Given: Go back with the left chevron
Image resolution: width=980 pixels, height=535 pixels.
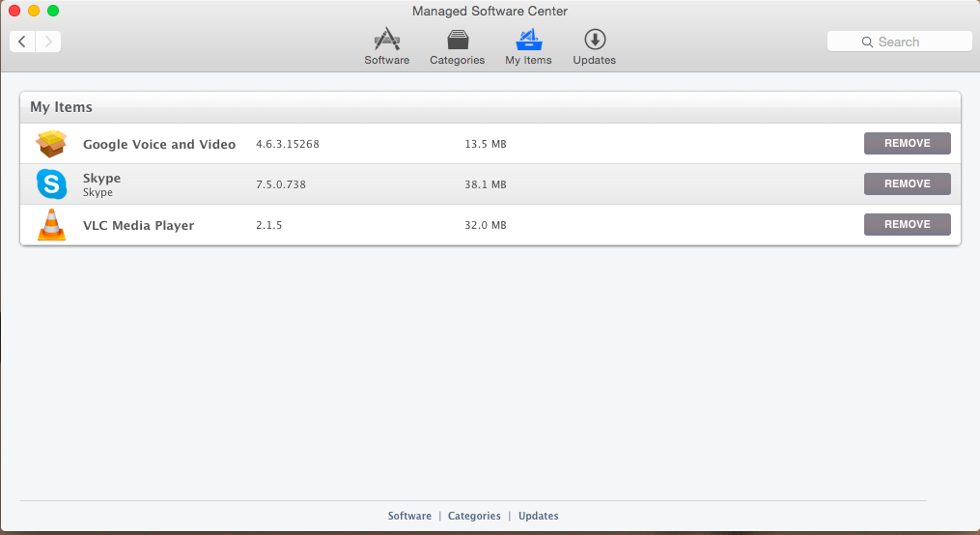Looking at the screenshot, I should click(x=22, y=42).
